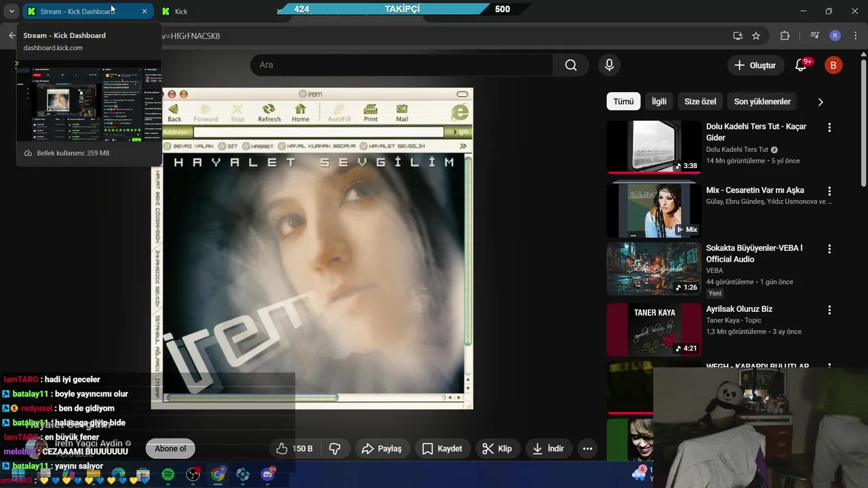This screenshot has height=488, width=868.
Task: Select the Son yüklenenler filter chip
Action: pyautogui.click(x=762, y=102)
